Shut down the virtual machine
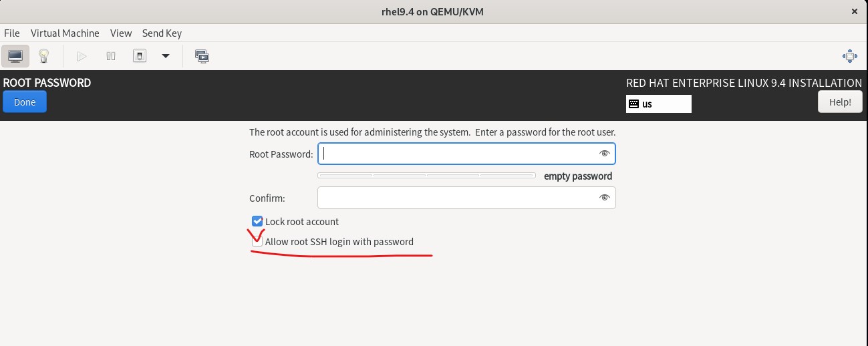This screenshot has height=346, width=868. (x=139, y=56)
